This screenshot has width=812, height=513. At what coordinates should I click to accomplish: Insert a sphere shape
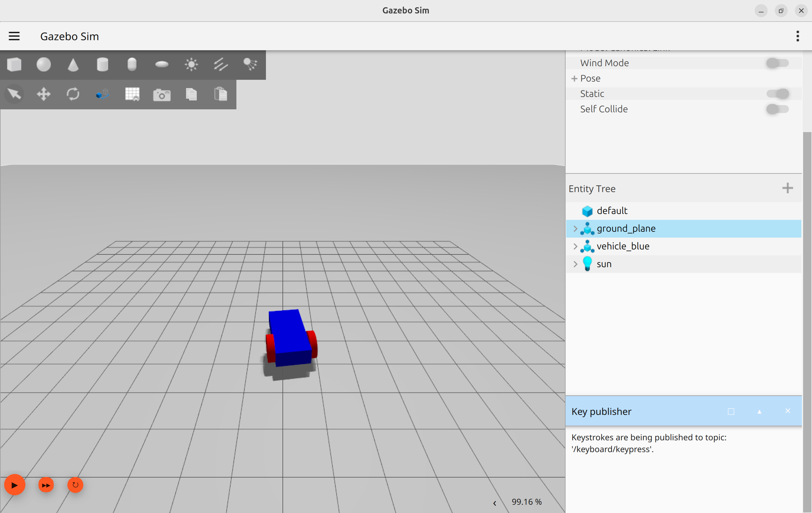point(43,64)
